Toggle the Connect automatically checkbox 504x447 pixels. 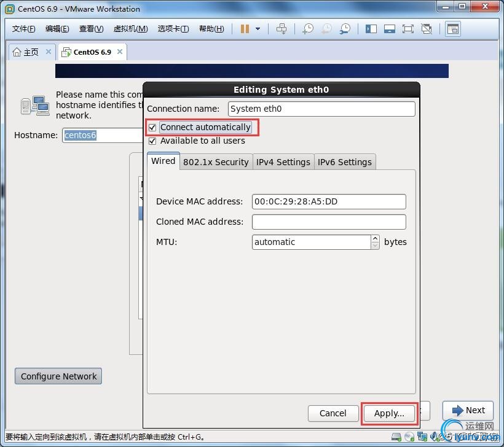coord(152,128)
